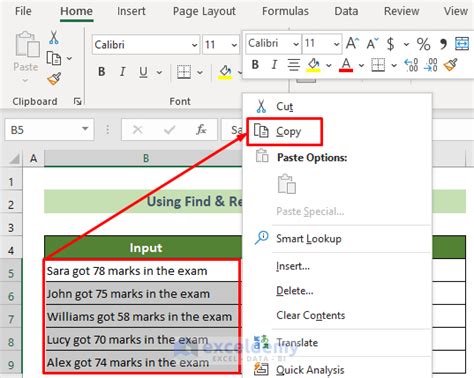Apply Accounting dollar format in mini toolbar
Viewport: 474px width, 378px height.
pos(391,44)
